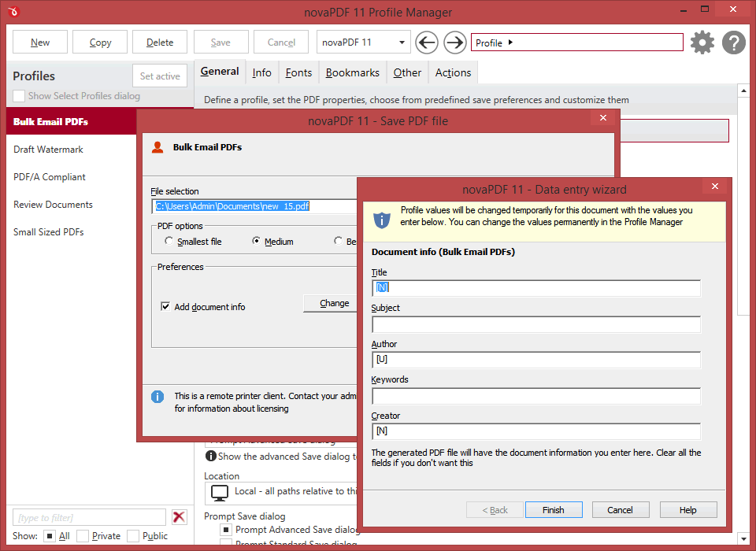Click the Save button in toolbar
Viewport: 756px width, 551px height.
click(x=220, y=42)
